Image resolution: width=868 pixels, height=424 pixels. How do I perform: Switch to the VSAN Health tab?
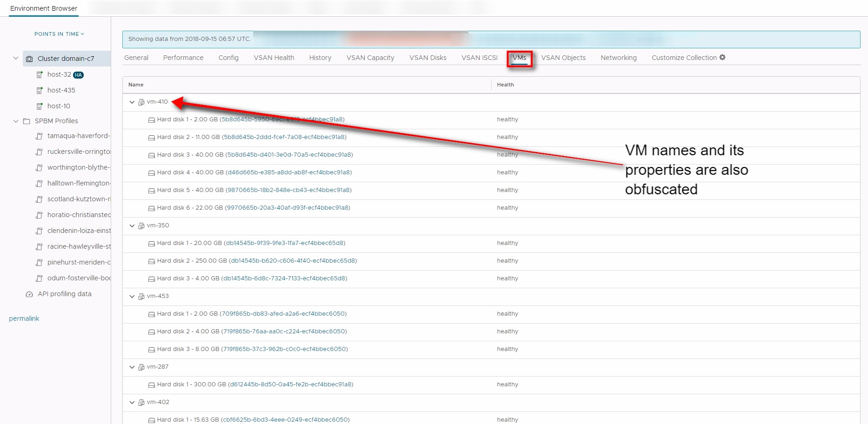274,58
